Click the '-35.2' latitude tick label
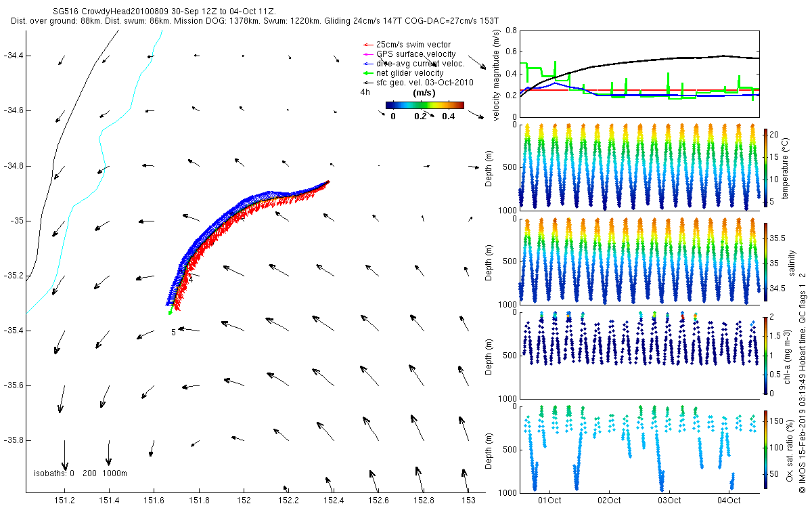This screenshot has width=812, height=508. 14,276
